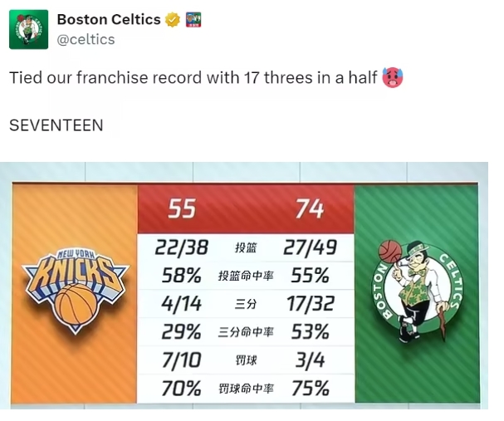The image size is (504, 421).
Task: Open the Boston Celtics display name link
Action: [x=108, y=19]
